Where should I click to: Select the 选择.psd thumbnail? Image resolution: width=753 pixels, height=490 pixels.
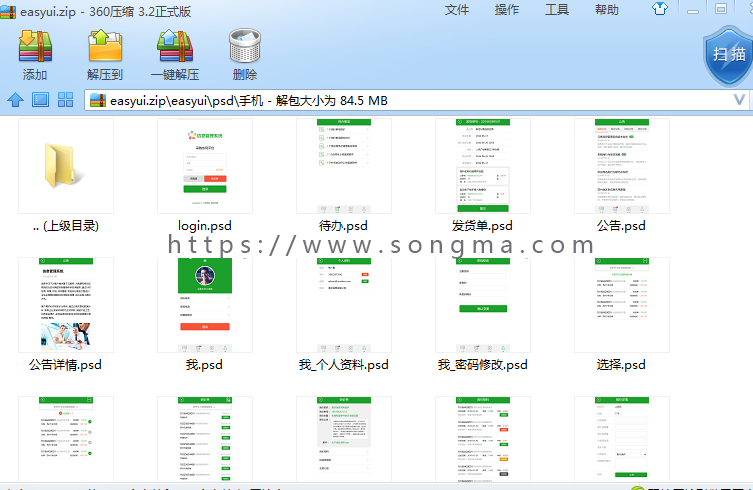pyautogui.click(x=622, y=305)
